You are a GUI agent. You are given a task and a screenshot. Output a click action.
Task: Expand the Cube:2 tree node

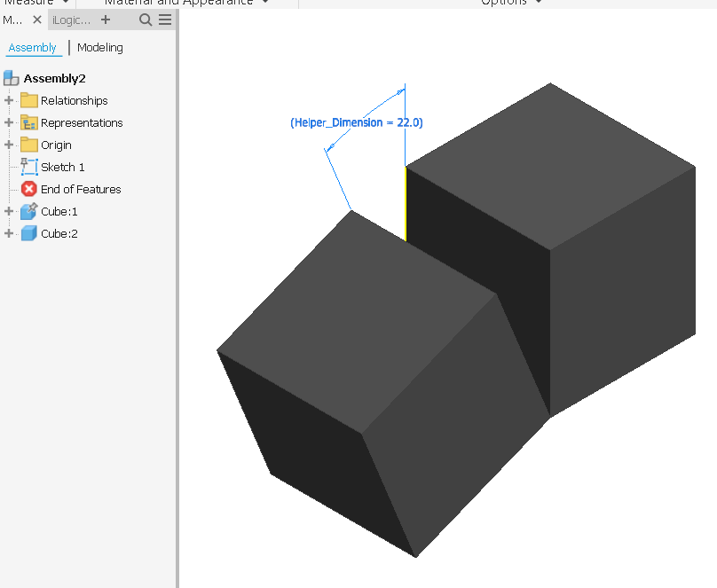tap(8, 233)
